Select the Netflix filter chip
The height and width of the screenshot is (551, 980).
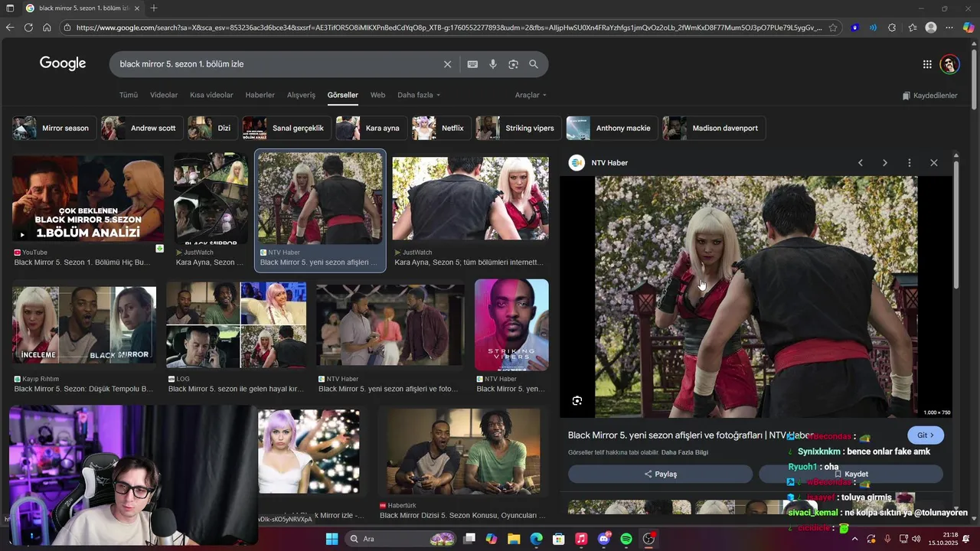(x=442, y=128)
